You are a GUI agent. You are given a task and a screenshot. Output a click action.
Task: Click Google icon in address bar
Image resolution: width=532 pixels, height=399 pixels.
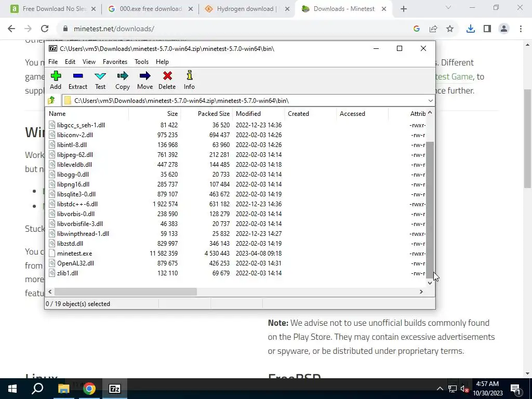point(417,29)
